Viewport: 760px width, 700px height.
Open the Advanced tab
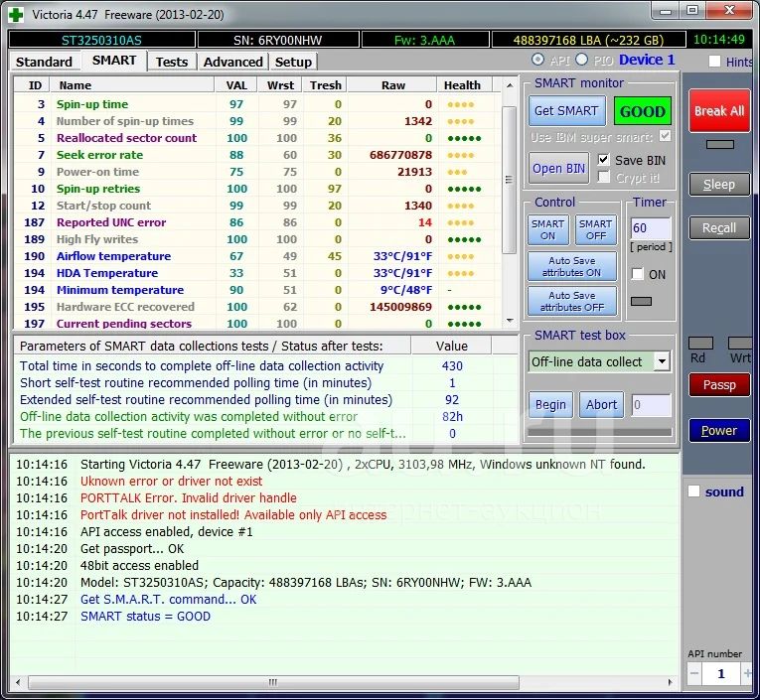tap(232, 62)
